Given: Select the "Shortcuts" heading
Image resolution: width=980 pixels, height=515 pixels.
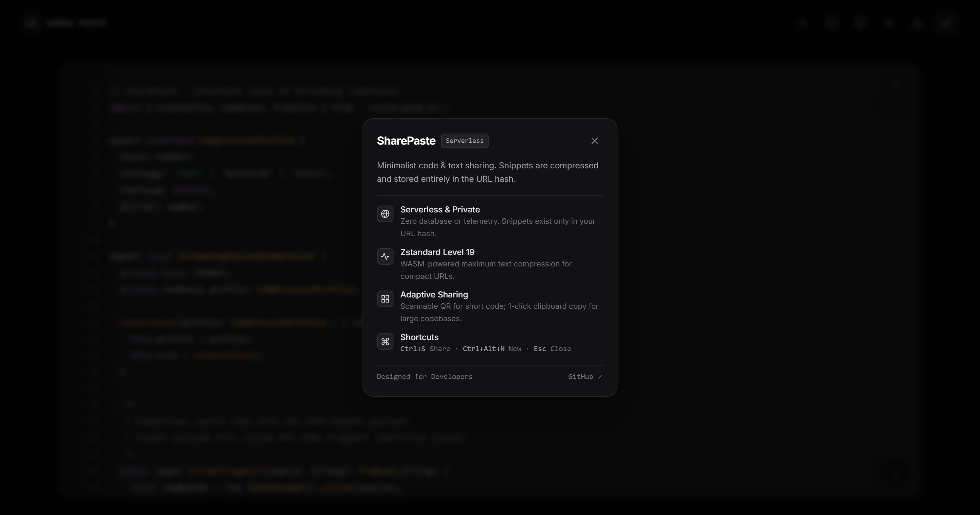Looking at the screenshot, I should click(x=419, y=337).
